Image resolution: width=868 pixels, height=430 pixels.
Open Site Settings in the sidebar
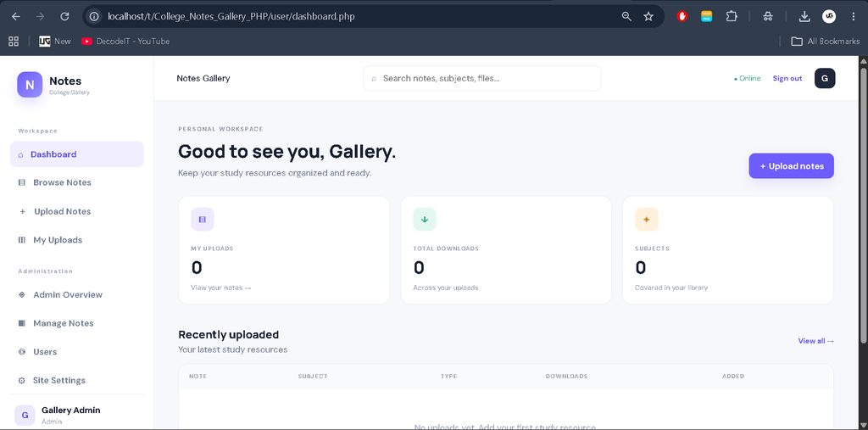pos(77,381)
